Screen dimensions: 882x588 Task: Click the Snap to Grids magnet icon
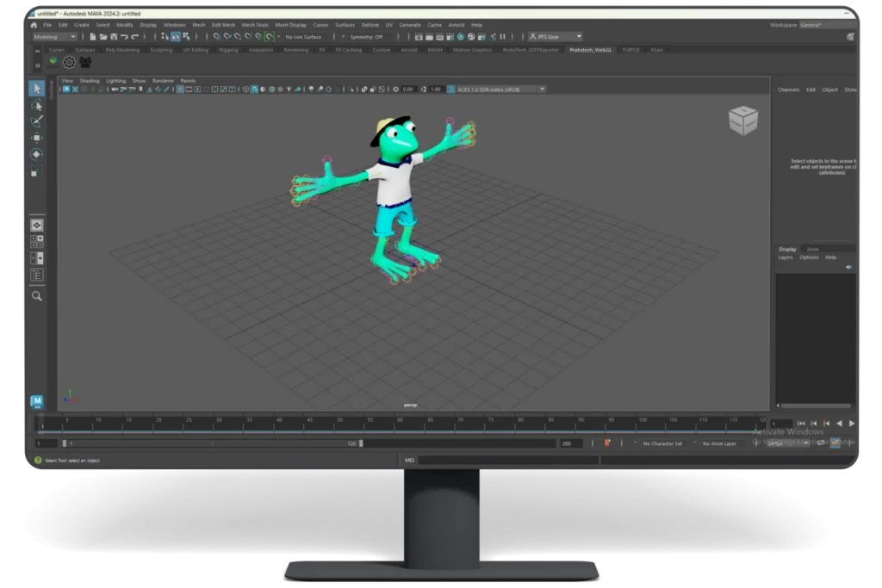click(x=215, y=37)
